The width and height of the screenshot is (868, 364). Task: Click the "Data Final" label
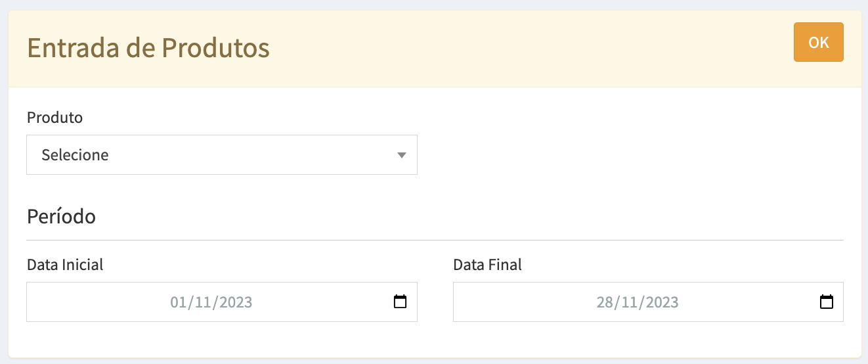[487, 265]
